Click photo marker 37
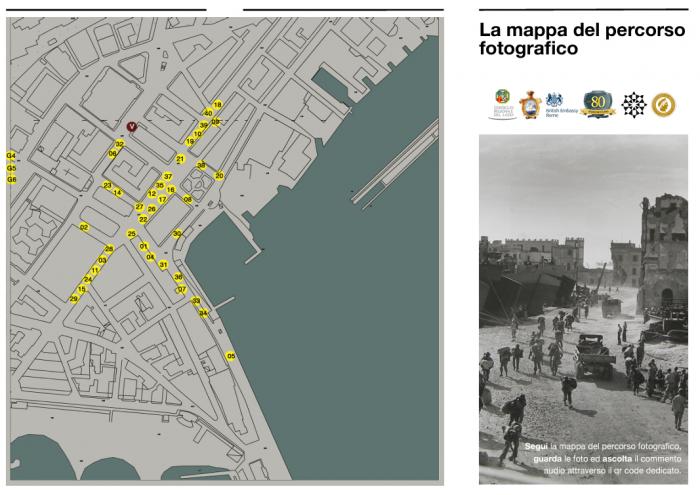 click(168, 176)
